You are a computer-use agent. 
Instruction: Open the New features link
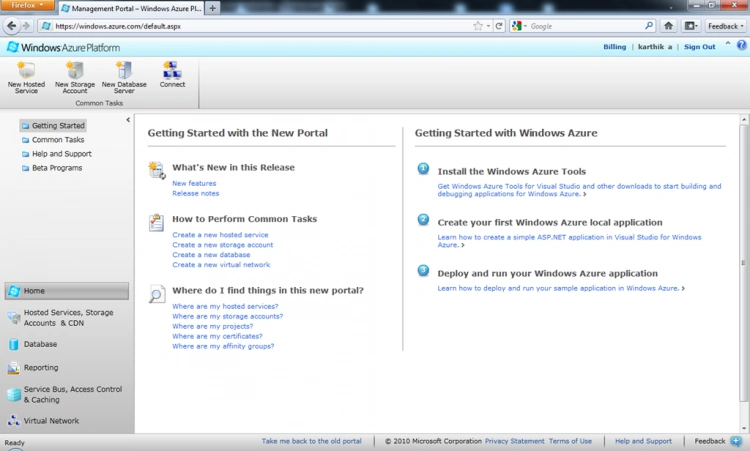[194, 183]
